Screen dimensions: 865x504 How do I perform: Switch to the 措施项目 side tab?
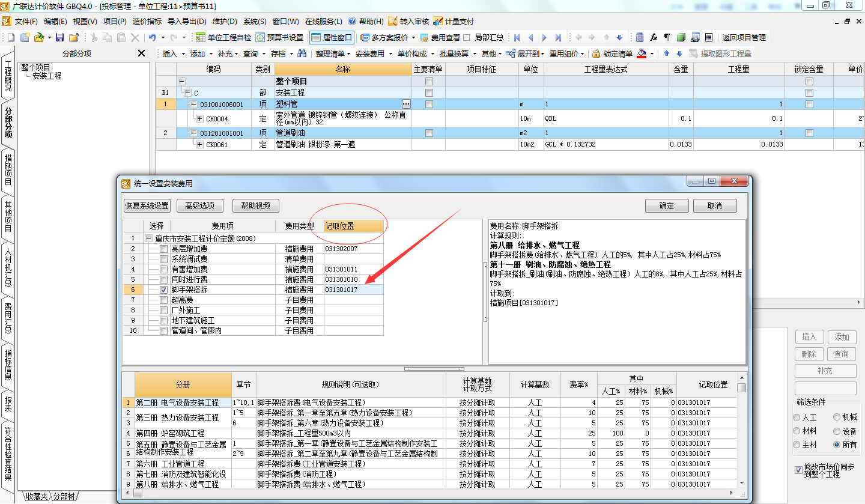tap(8, 169)
